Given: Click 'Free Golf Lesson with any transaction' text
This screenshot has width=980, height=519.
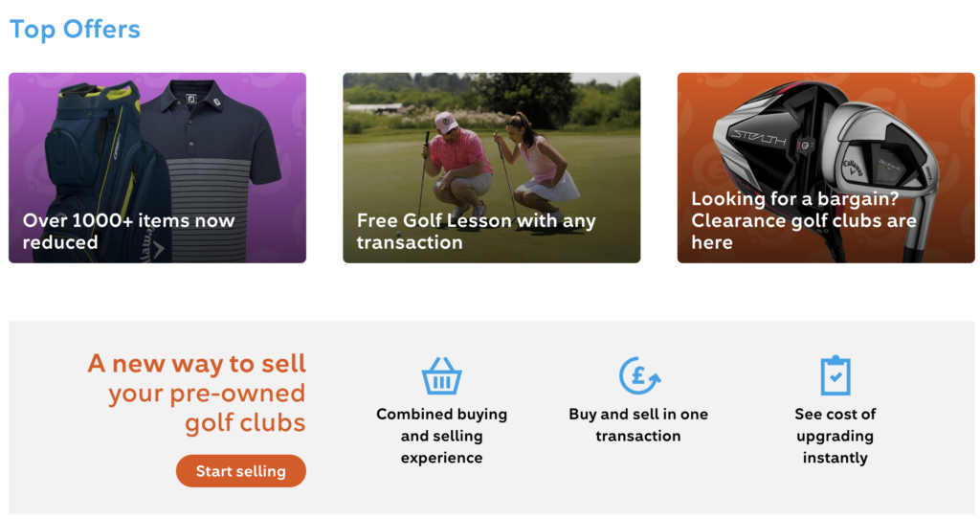Looking at the screenshot, I should tap(476, 231).
